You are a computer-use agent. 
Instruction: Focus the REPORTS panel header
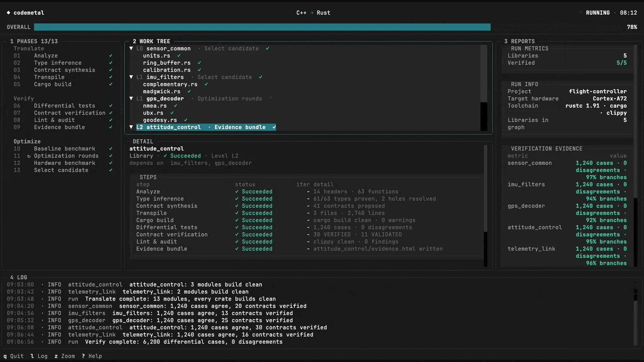coord(519,41)
